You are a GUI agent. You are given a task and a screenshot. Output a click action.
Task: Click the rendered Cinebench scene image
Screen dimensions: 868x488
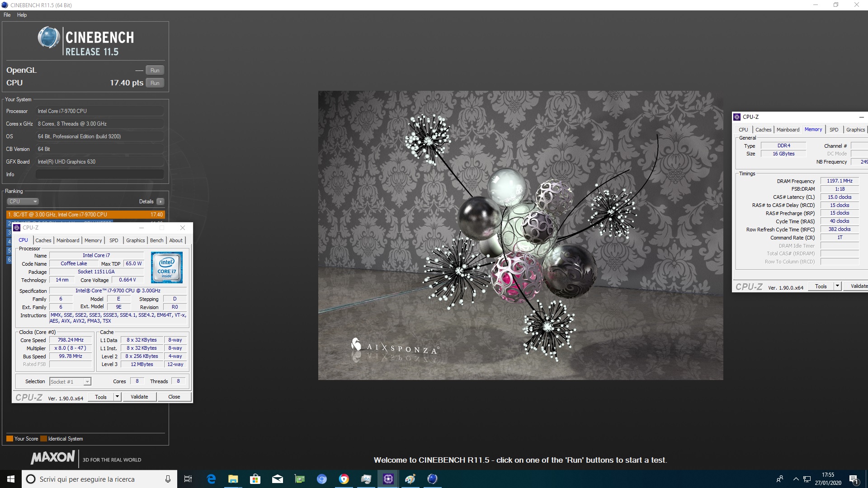520,235
